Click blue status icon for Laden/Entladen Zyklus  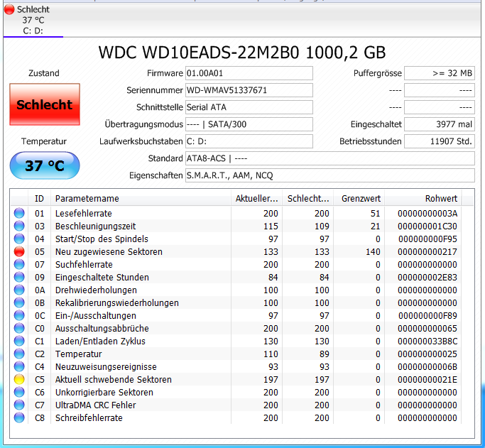pos(19,341)
